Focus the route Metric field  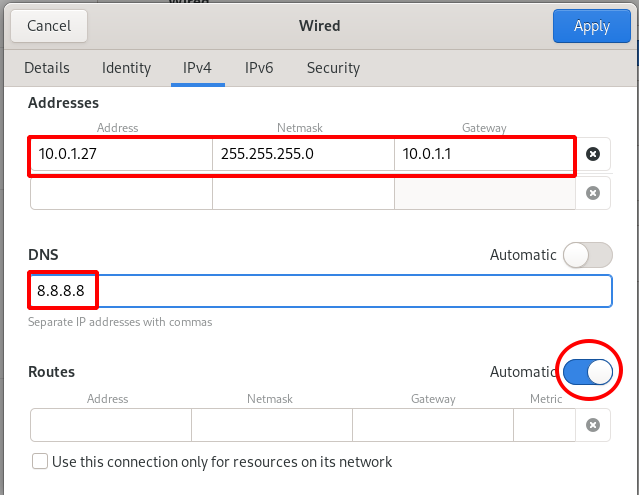pos(545,425)
